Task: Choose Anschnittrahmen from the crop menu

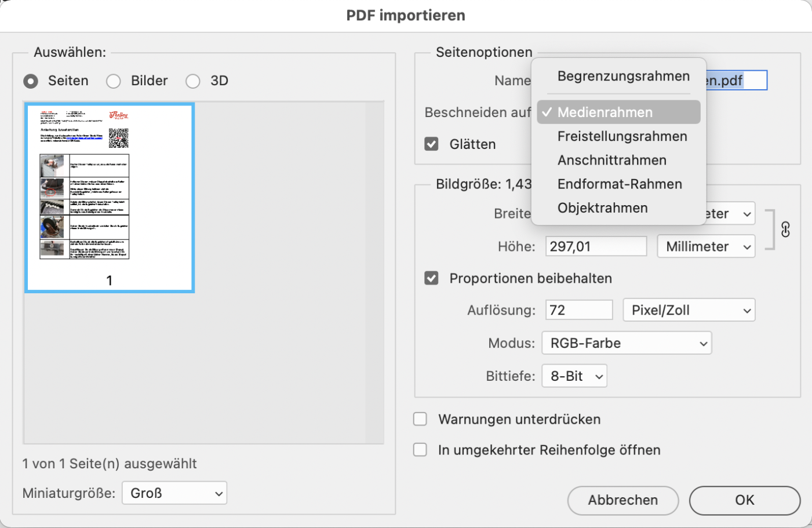Action: (618, 160)
